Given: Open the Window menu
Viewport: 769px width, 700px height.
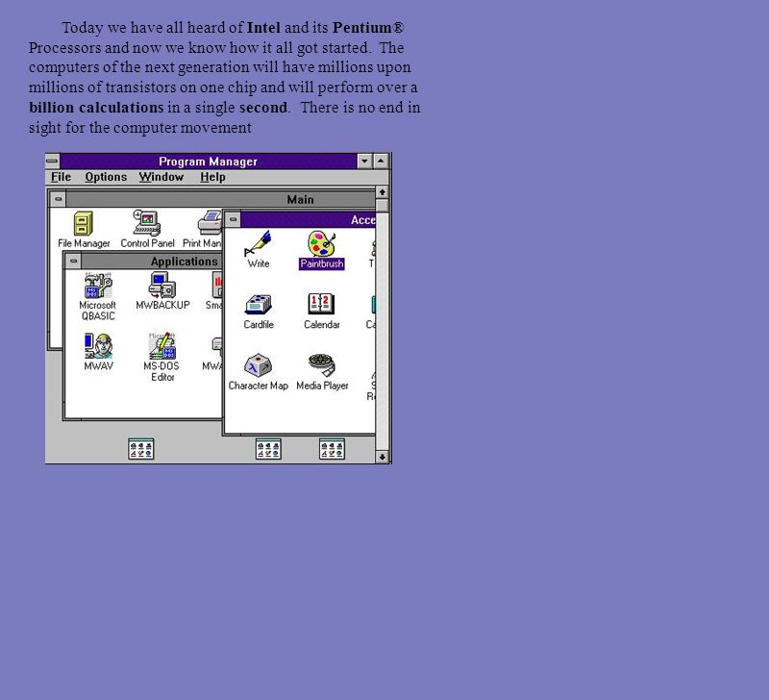Looking at the screenshot, I should [161, 177].
